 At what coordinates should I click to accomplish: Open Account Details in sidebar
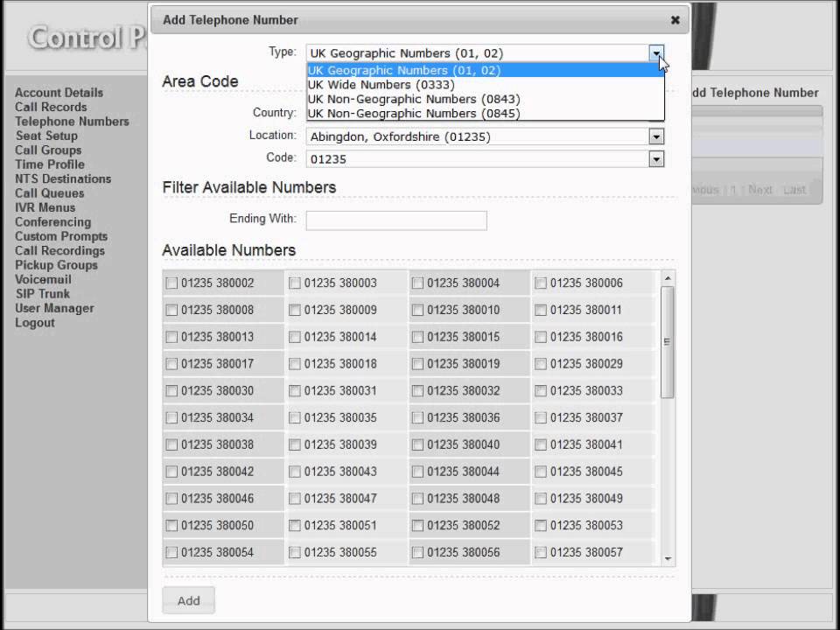point(59,93)
